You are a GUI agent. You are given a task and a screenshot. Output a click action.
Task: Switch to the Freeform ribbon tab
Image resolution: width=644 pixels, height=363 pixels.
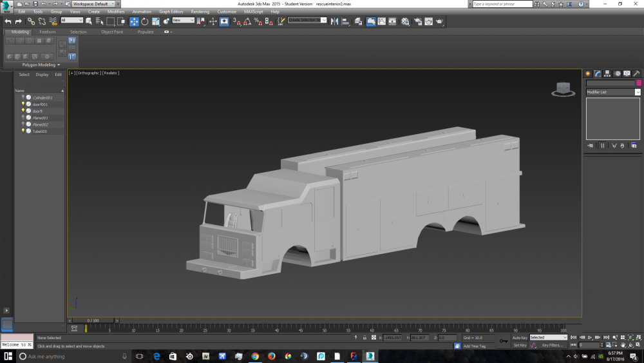tap(48, 32)
